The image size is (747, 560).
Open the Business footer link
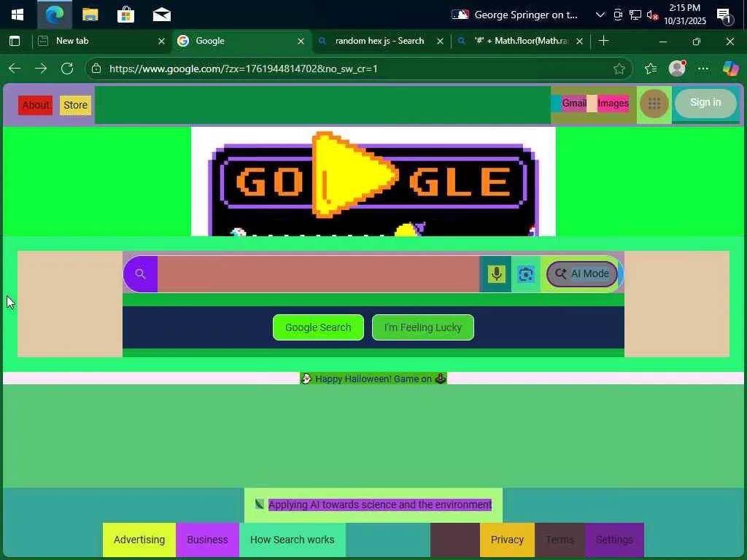207,540
